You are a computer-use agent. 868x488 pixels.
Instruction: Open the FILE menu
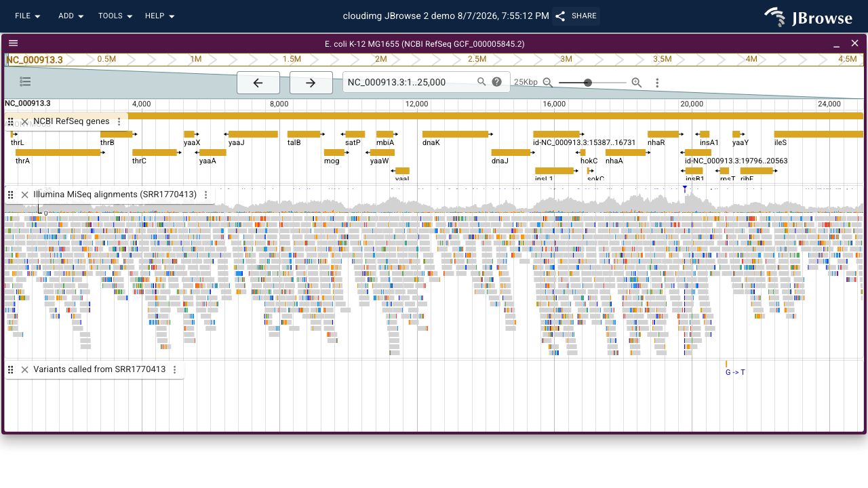pos(28,16)
